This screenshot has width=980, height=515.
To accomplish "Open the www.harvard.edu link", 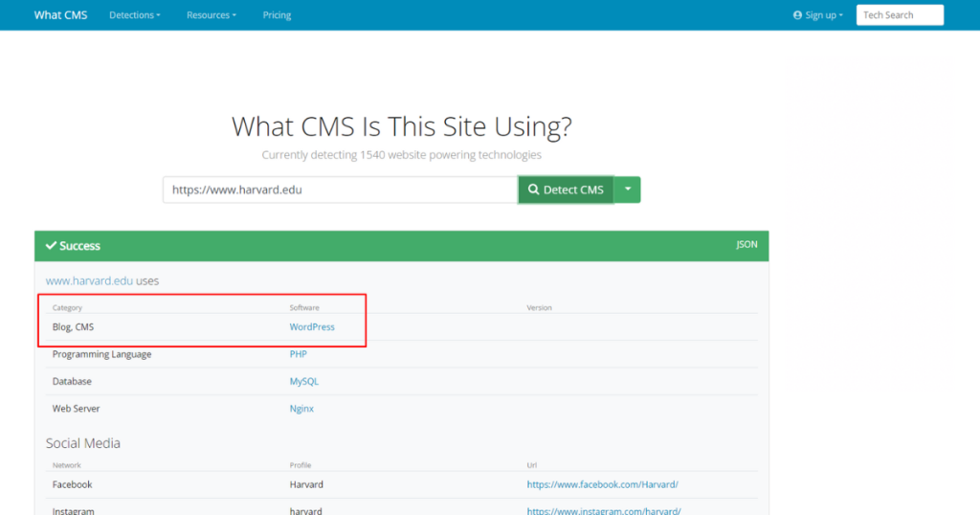I will (x=89, y=280).
